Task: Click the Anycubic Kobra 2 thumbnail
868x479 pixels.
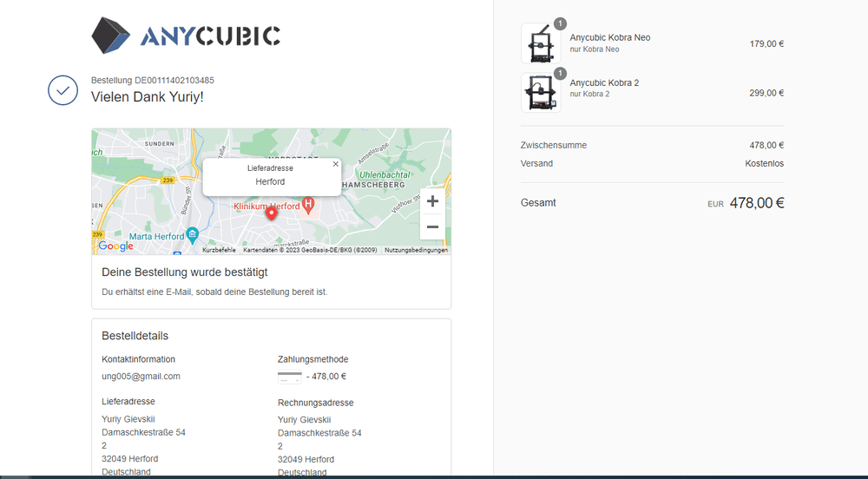Action: (x=540, y=91)
